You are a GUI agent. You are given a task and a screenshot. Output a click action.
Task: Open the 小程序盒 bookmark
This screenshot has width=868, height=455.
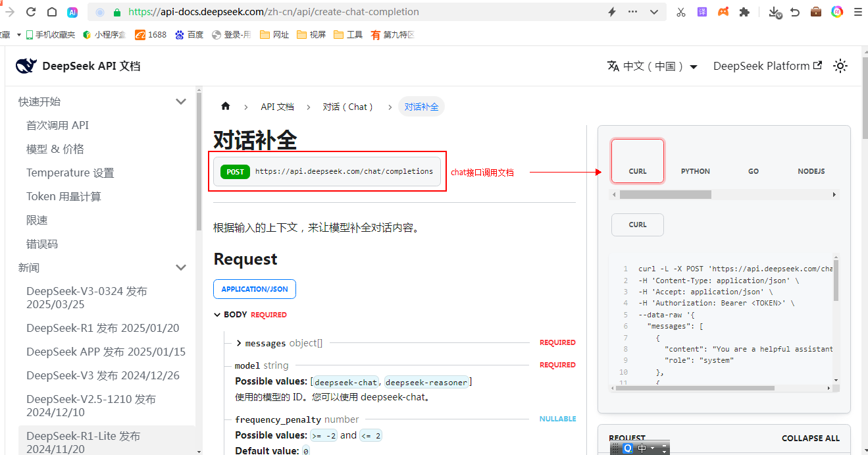coord(104,35)
